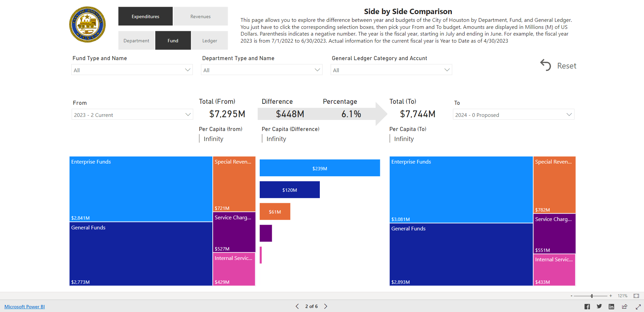Click the Twitter share icon
Image resolution: width=644 pixels, height=312 pixels.
[x=599, y=306]
